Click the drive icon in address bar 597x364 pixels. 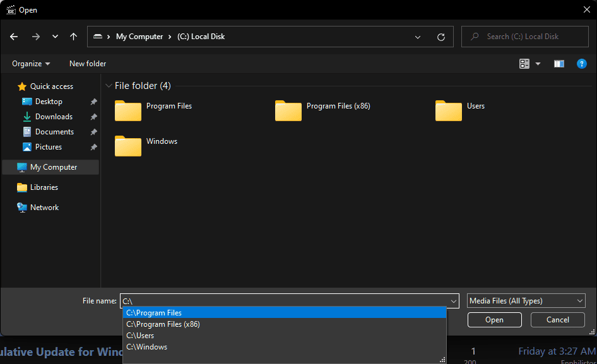[x=98, y=37]
